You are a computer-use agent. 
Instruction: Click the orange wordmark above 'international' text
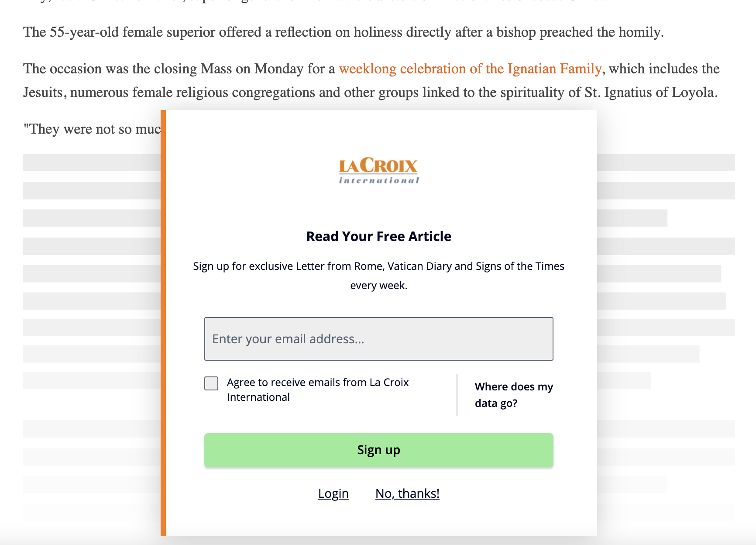(x=378, y=166)
